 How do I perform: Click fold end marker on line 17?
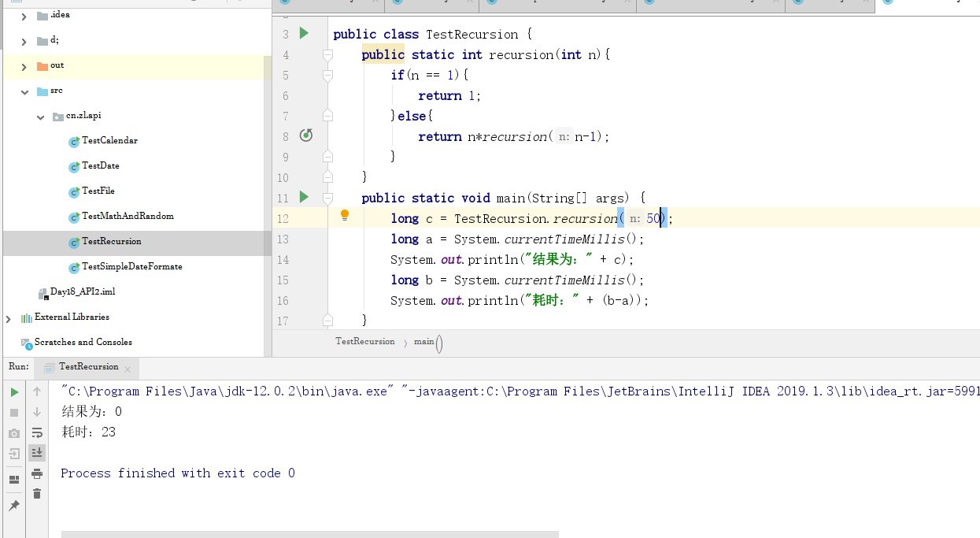[x=327, y=320]
